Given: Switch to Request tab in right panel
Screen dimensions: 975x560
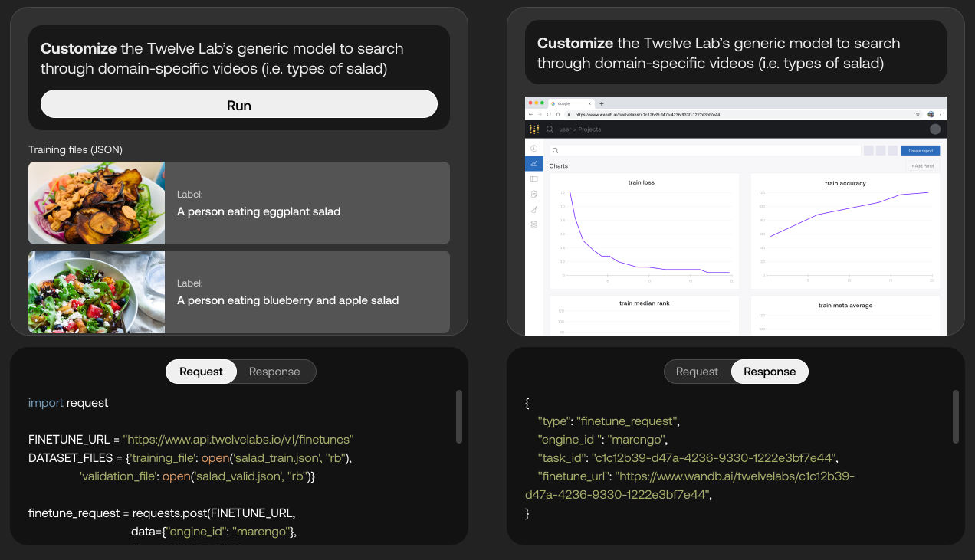Looking at the screenshot, I should (x=697, y=372).
